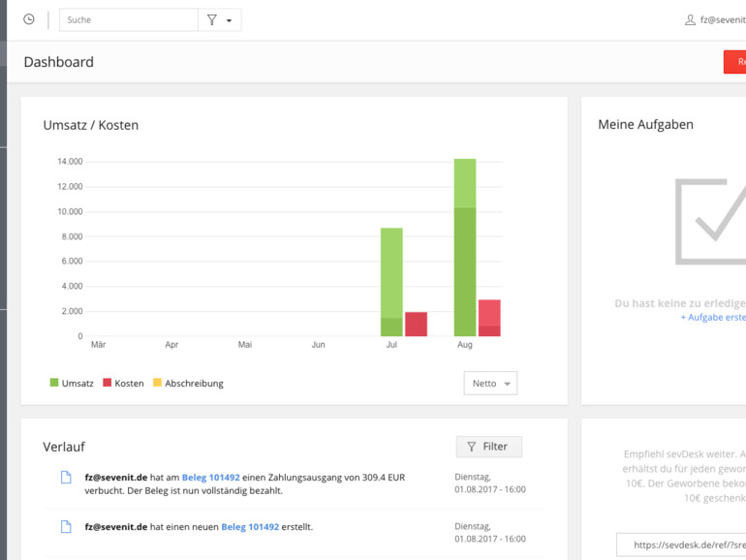Select the green Aug Umsatz bar
746x560 pixels.
pyautogui.click(x=465, y=247)
